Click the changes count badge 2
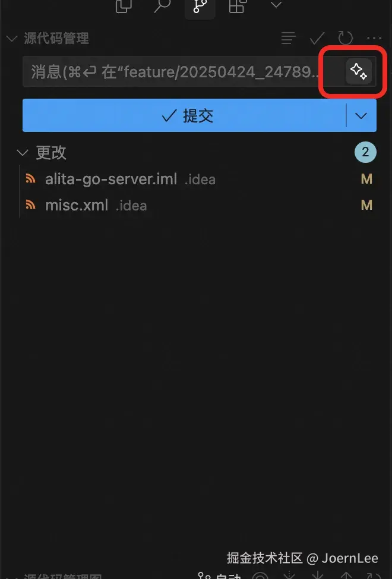This screenshot has height=579, width=392. coord(365,152)
